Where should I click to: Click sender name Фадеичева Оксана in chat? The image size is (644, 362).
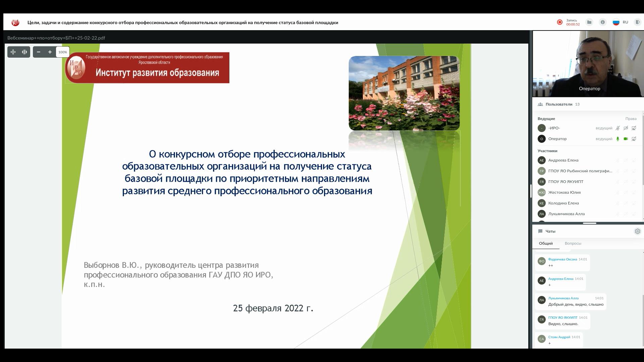tap(562, 259)
